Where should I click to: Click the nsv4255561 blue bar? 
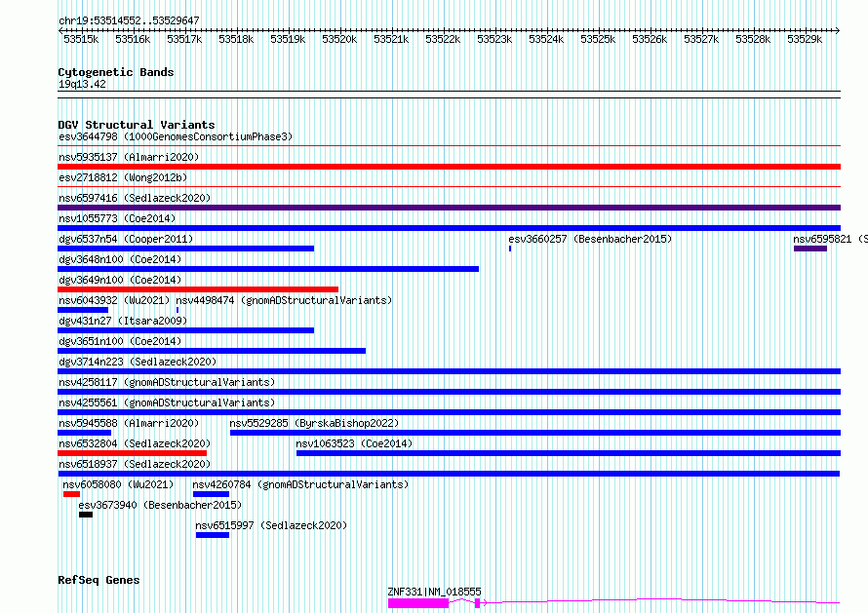click(449, 412)
